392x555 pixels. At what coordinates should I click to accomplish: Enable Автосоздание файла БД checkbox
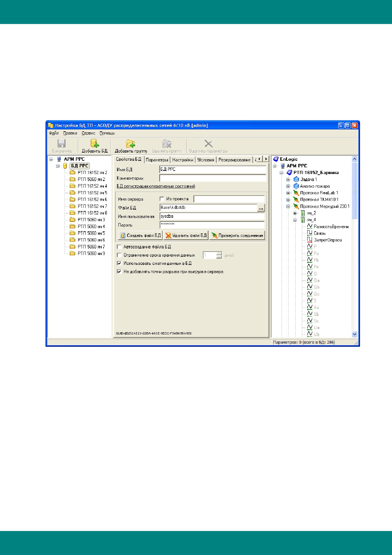(119, 247)
